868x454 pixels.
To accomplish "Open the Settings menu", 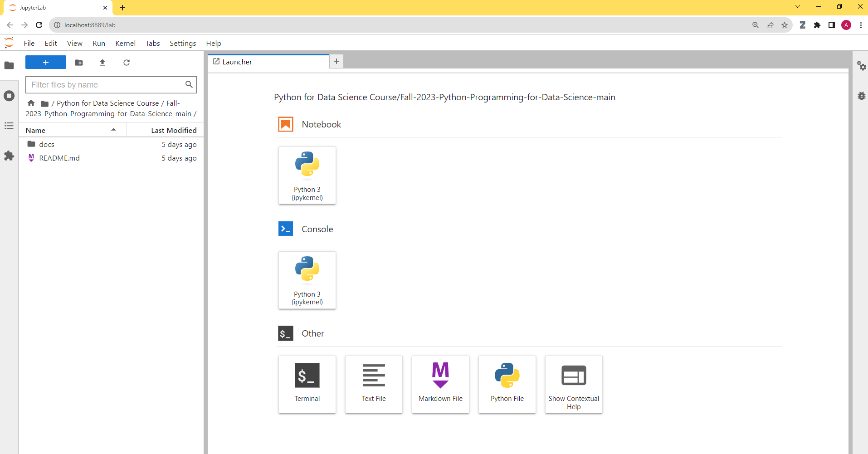I will (183, 44).
